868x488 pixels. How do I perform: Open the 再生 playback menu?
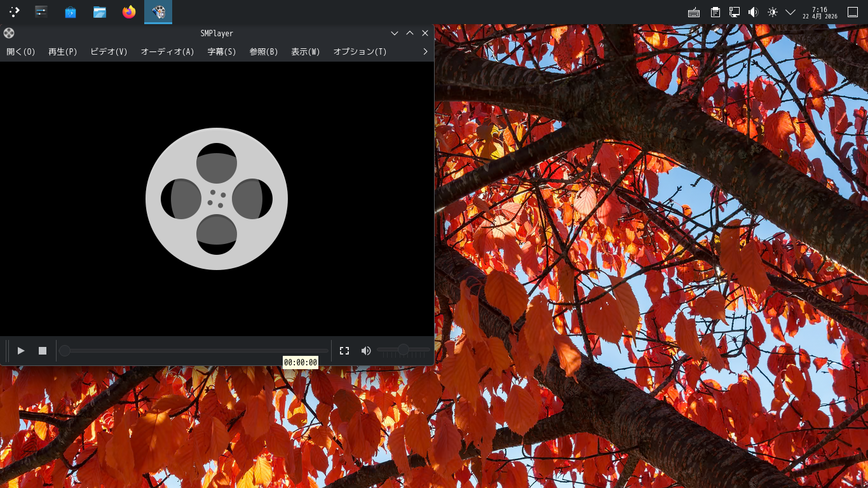click(62, 51)
